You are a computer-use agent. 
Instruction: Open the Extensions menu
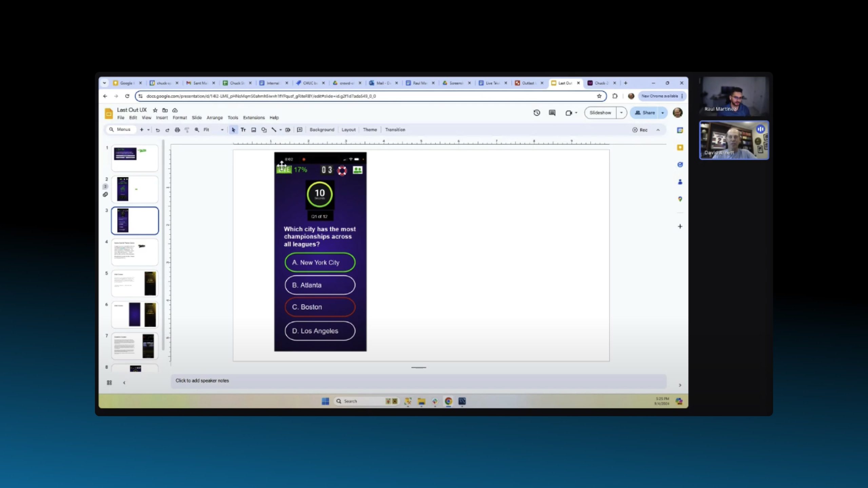pyautogui.click(x=254, y=118)
